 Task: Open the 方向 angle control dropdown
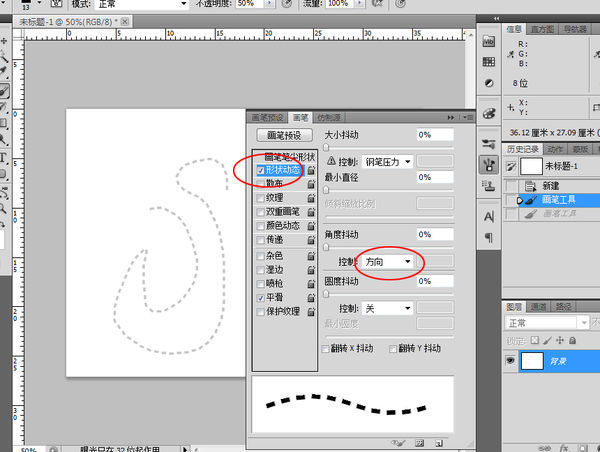click(388, 262)
